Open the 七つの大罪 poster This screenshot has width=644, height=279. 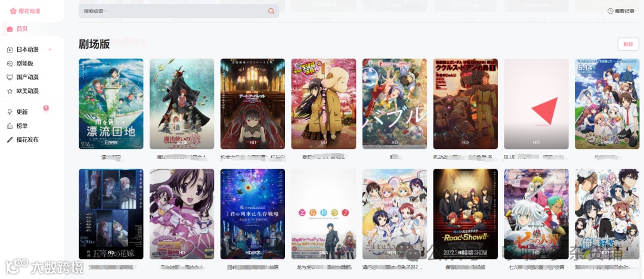pyautogui.click(x=537, y=213)
